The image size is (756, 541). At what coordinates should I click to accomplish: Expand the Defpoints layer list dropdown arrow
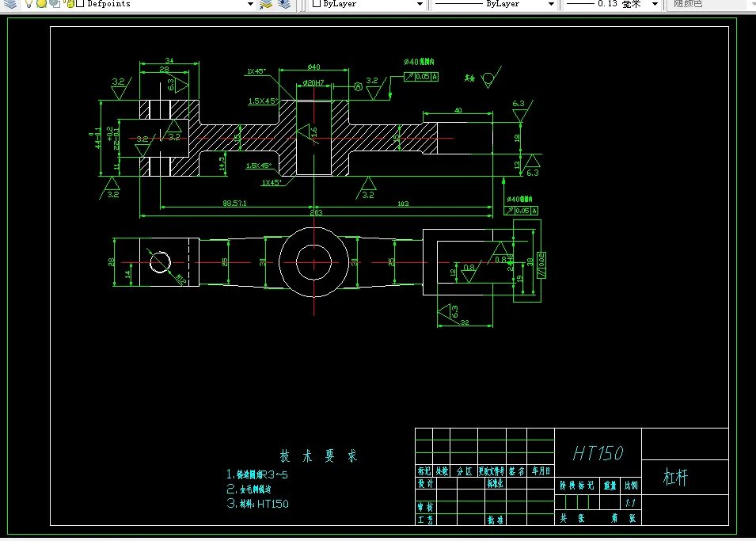(250, 4)
